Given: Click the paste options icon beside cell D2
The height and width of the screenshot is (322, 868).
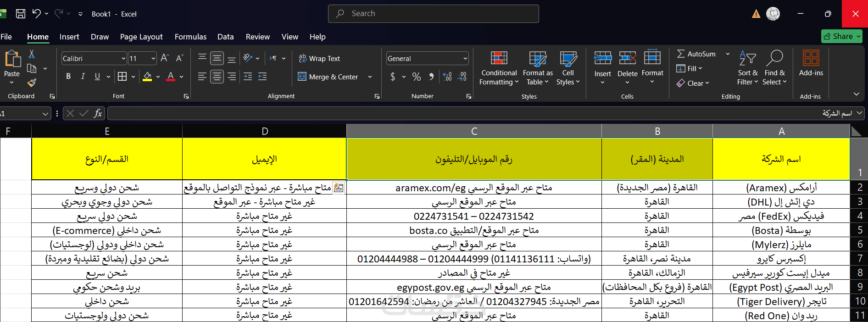Looking at the screenshot, I should coord(339,188).
